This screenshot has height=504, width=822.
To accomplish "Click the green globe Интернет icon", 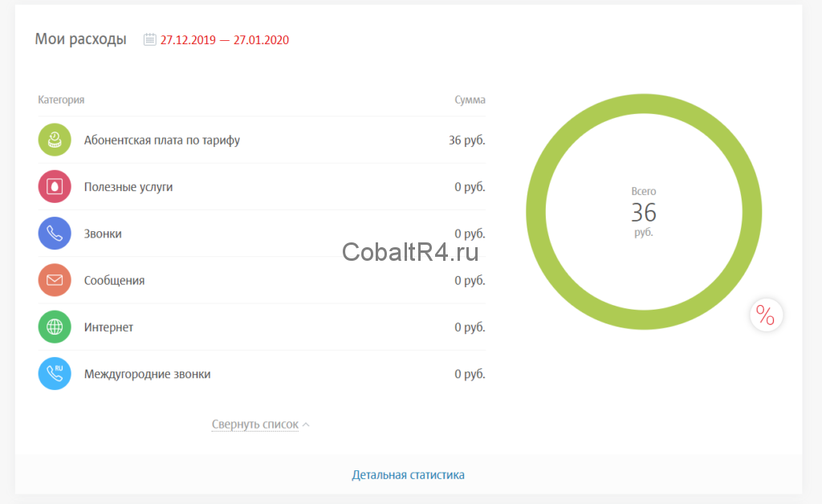I will tap(55, 327).
